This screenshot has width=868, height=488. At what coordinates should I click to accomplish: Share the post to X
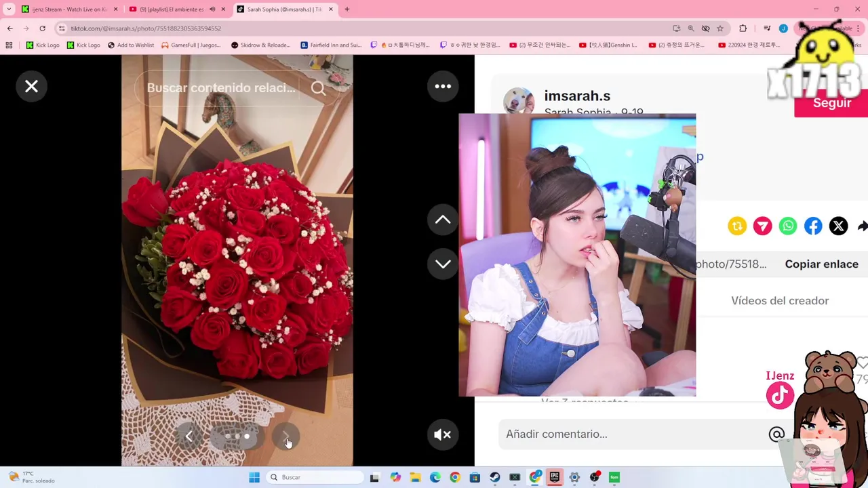coord(838,226)
